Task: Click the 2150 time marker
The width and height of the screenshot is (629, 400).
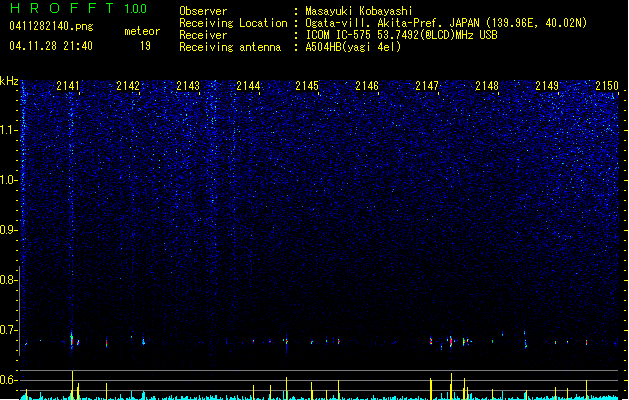Action: (x=607, y=86)
